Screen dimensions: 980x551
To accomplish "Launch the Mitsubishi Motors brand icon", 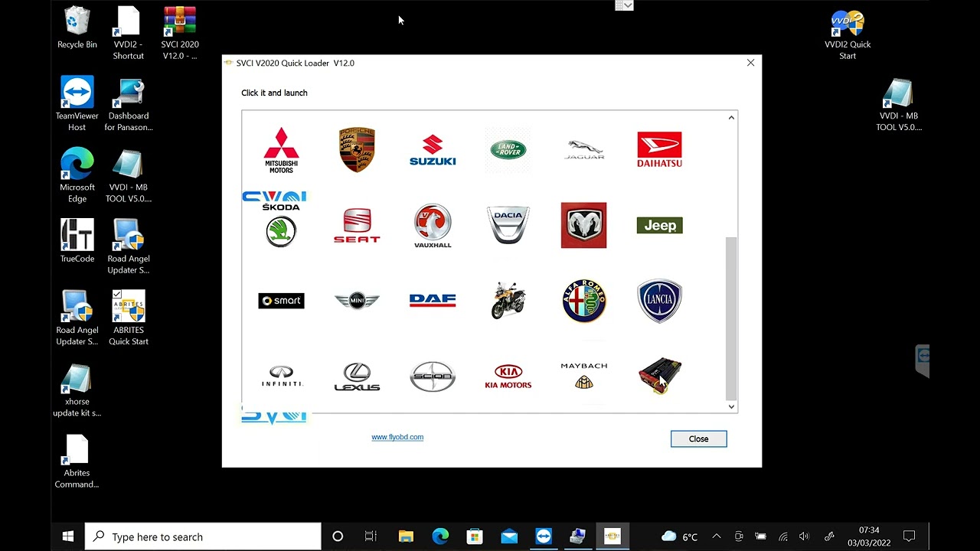I will coord(281,150).
